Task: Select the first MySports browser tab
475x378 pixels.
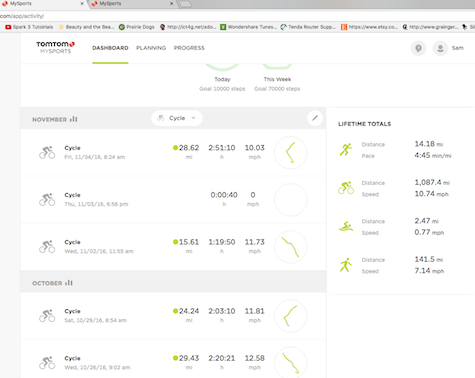Action: tap(43, 4)
